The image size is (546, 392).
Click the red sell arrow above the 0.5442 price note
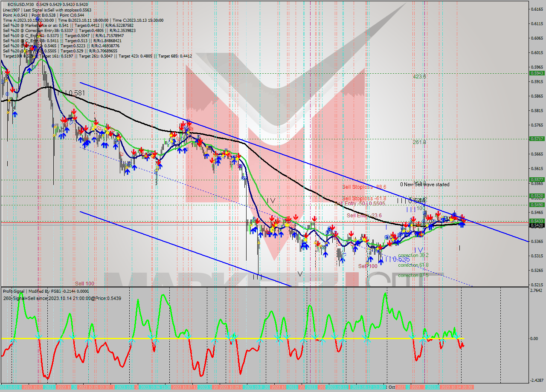click(438, 213)
